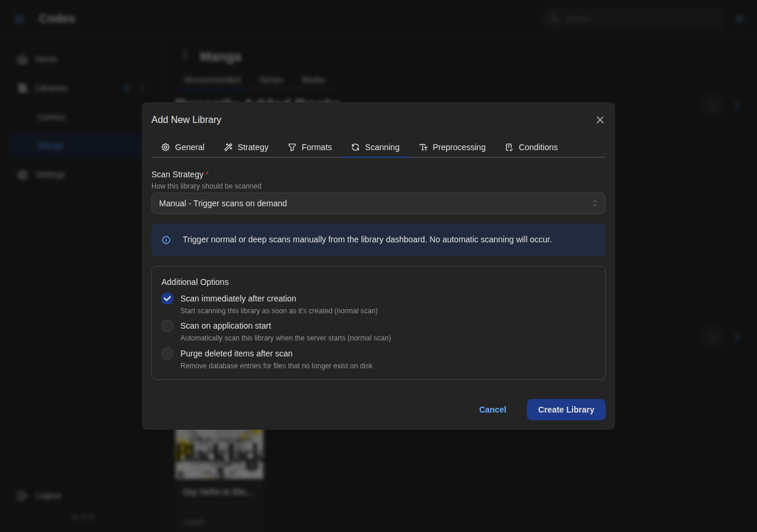
Task: Click the search magnifier icon
Action: (x=554, y=18)
